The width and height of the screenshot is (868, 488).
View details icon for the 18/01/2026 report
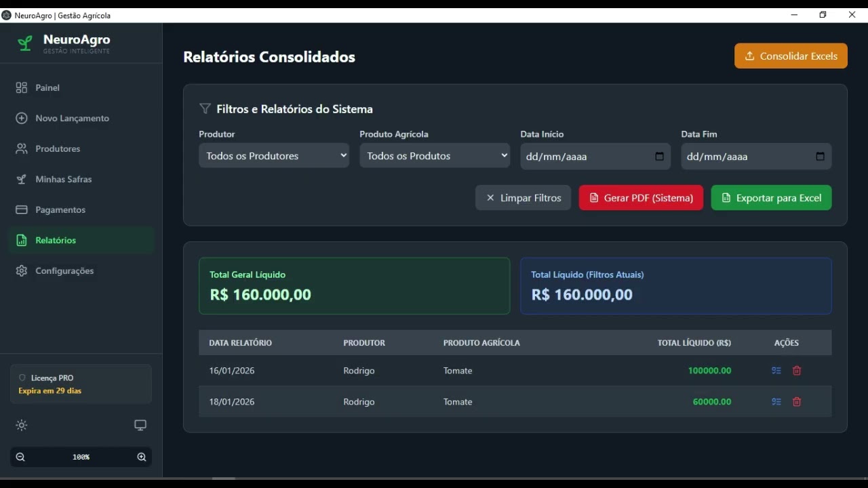(x=776, y=402)
